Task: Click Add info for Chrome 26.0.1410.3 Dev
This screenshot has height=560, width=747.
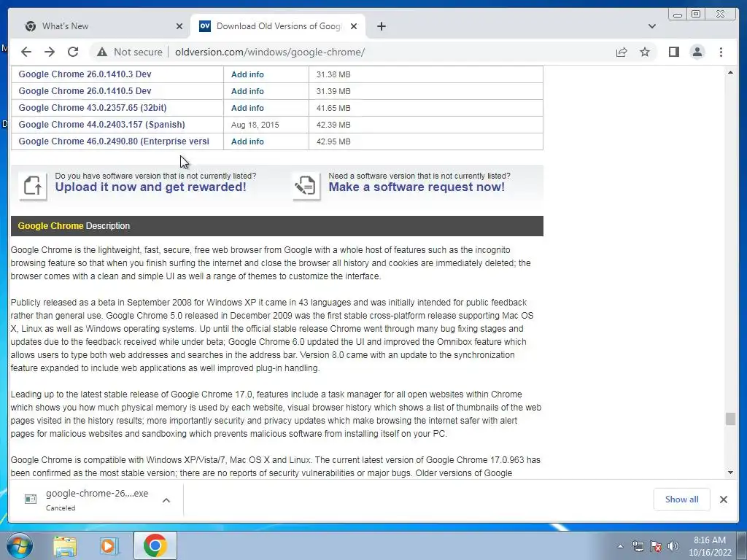Action: [x=247, y=74]
